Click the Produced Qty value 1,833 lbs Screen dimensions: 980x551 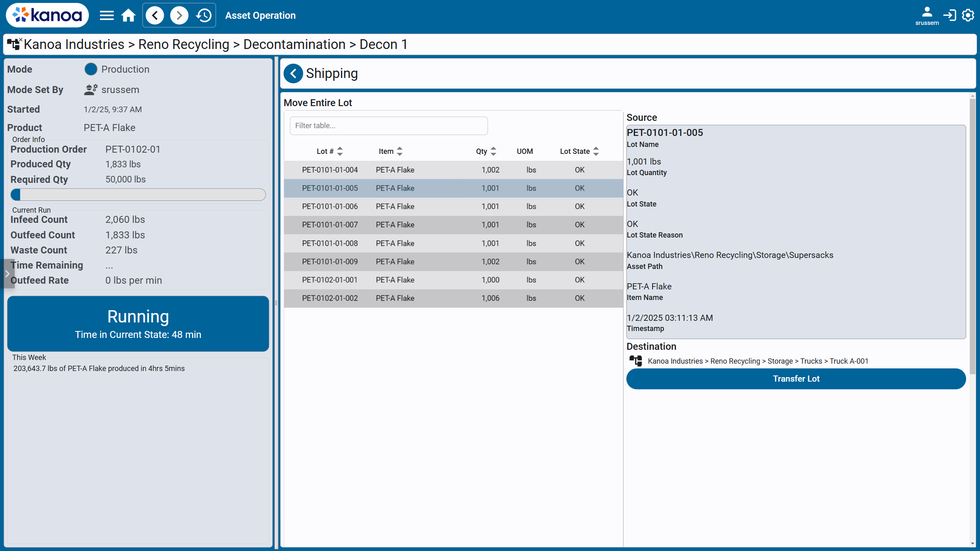pos(123,164)
